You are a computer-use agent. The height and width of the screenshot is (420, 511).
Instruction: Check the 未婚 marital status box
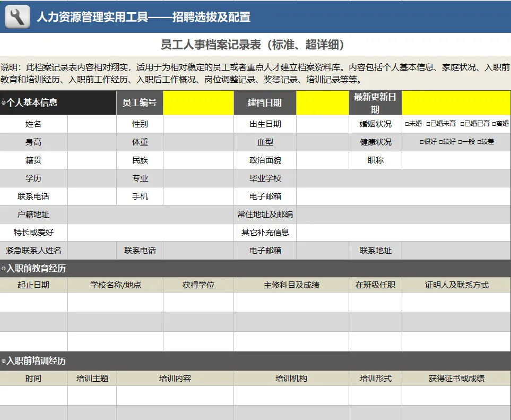(x=406, y=124)
